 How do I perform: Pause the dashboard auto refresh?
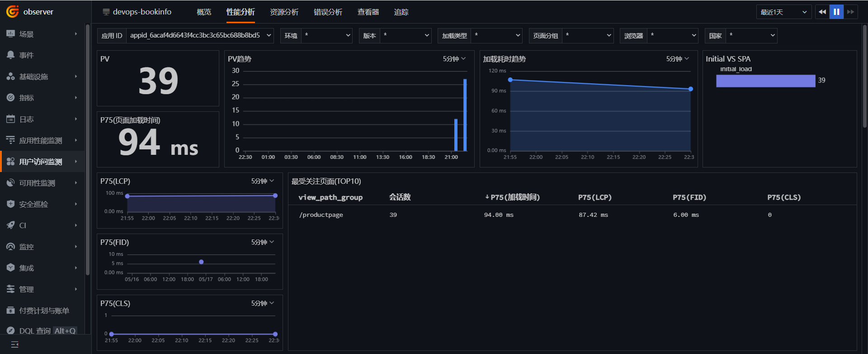[x=836, y=12]
